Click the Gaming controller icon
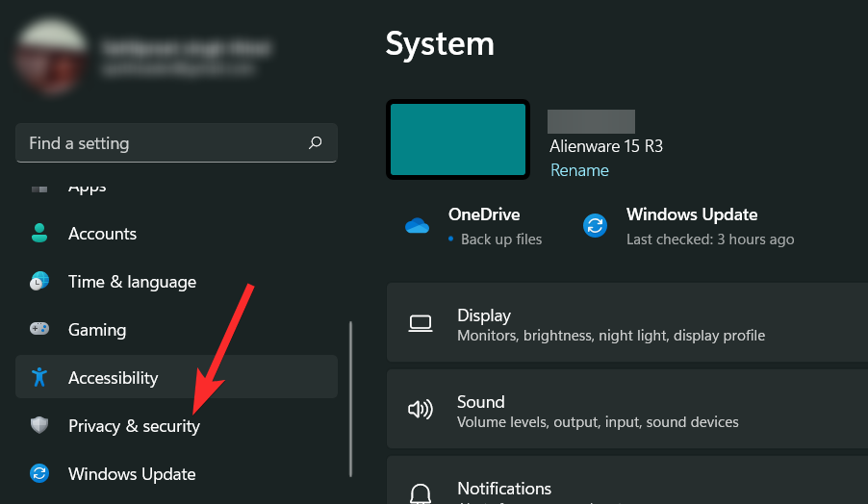 [x=39, y=330]
